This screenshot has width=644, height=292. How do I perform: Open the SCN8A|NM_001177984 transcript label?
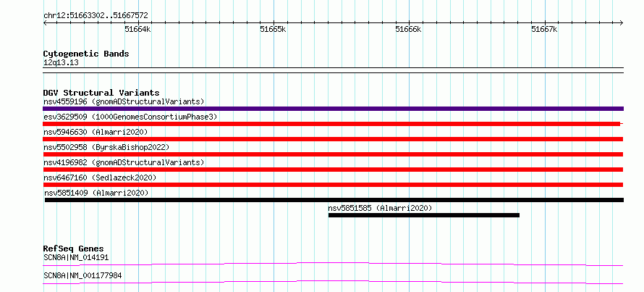click(x=82, y=275)
